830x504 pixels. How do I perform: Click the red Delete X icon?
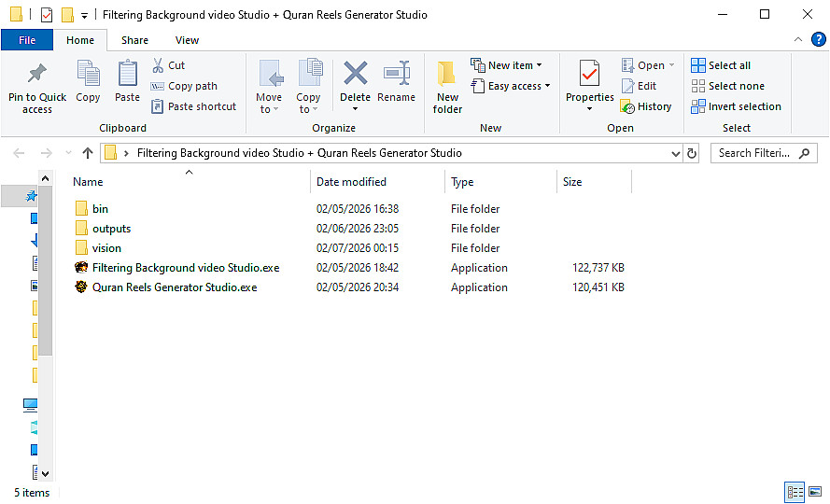click(x=355, y=75)
